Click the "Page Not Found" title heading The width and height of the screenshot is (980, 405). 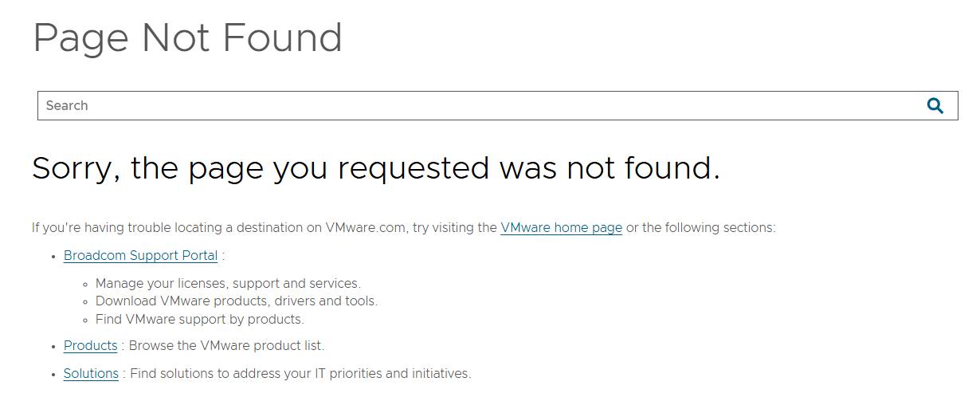tap(187, 37)
